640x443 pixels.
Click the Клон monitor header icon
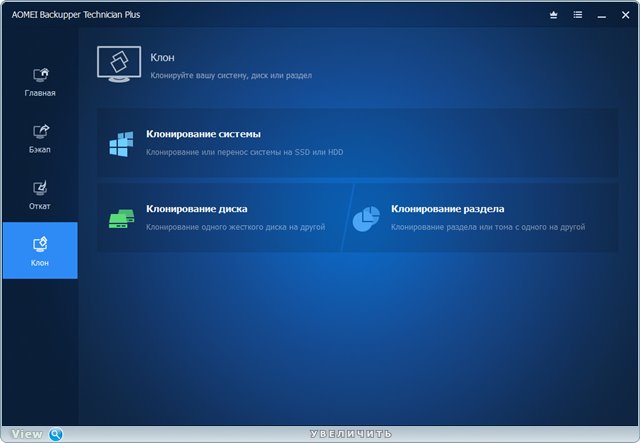119,64
